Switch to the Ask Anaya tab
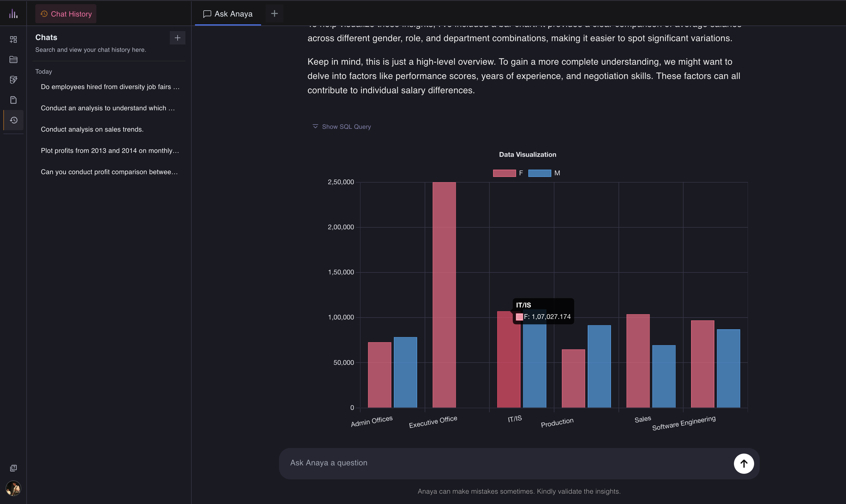The height and width of the screenshot is (504, 846). (x=228, y=14)
